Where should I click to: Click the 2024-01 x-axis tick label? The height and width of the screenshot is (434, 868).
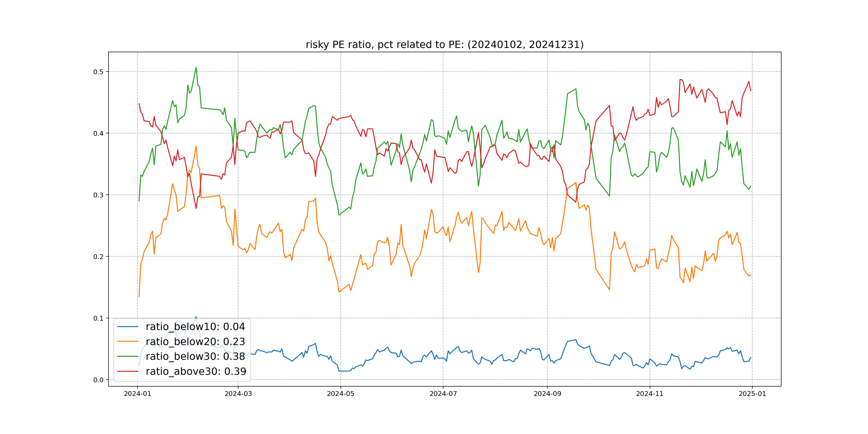click(x=137, y=394)
